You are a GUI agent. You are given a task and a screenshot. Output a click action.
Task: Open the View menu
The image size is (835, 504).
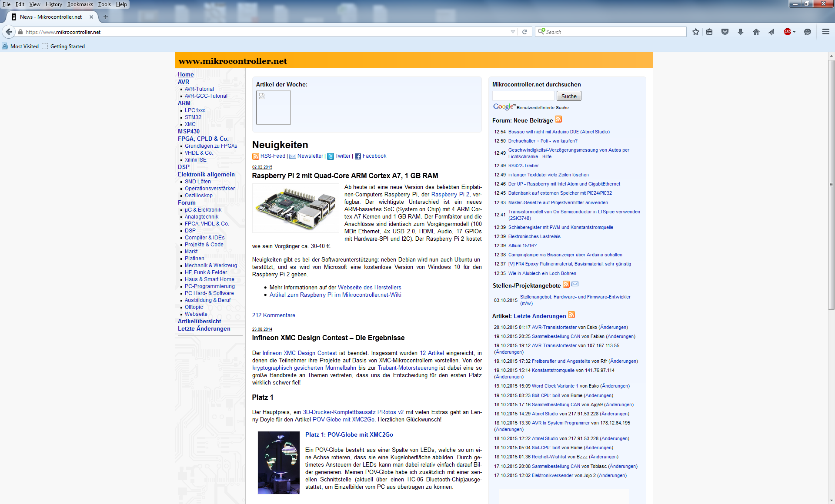click(x=35, y=4)
